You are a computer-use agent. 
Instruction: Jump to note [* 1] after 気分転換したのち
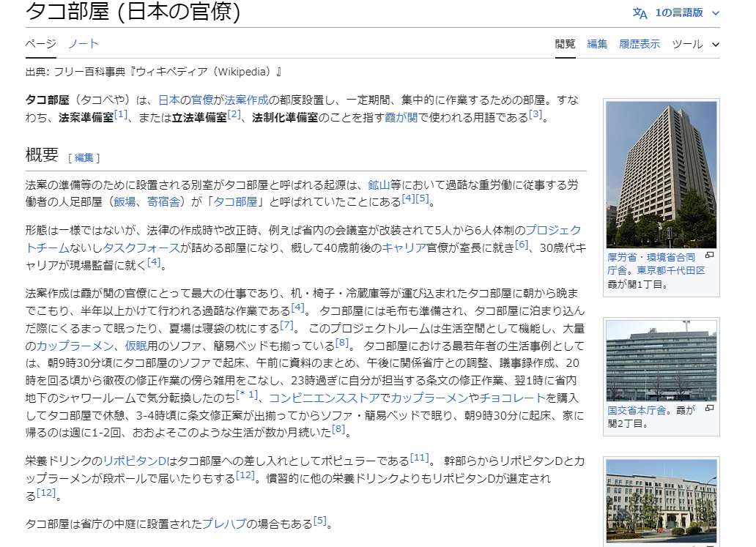click(x=246, y=395)
